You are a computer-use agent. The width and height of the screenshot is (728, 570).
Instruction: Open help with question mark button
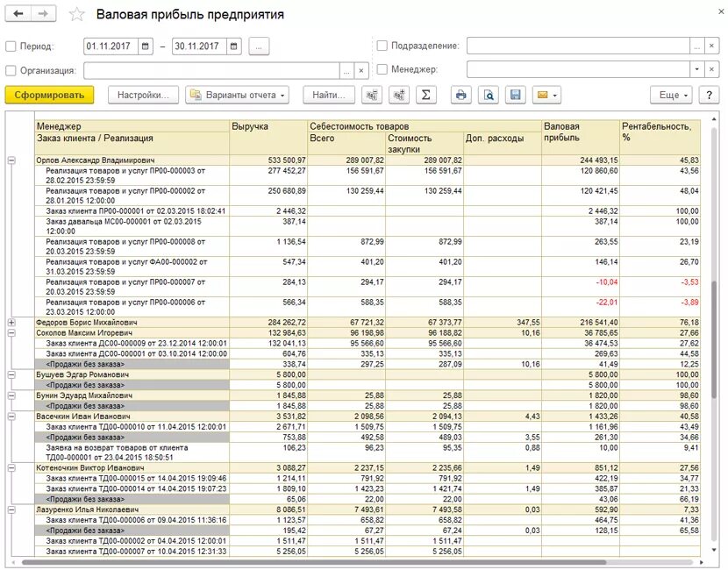point(709,95)
